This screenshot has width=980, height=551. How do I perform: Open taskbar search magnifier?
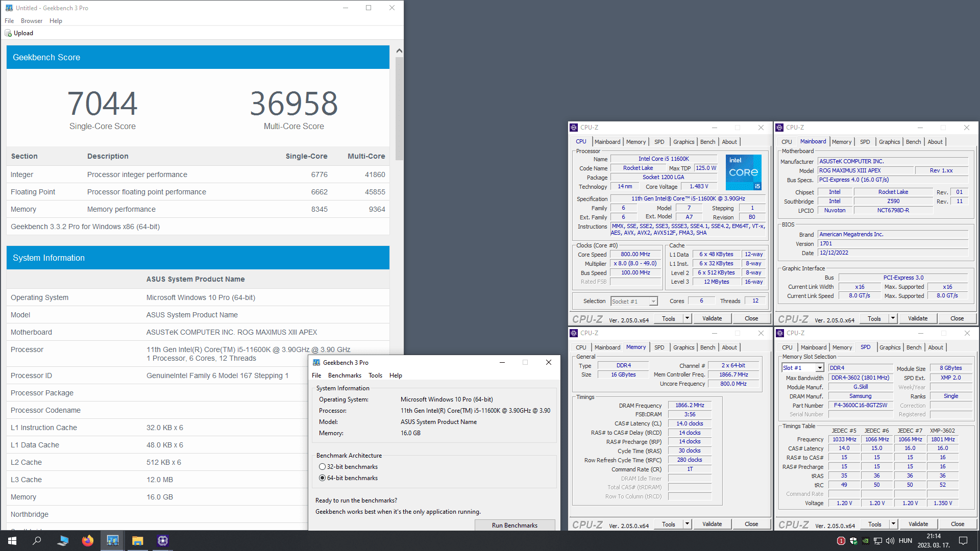(x=37, y=541)
